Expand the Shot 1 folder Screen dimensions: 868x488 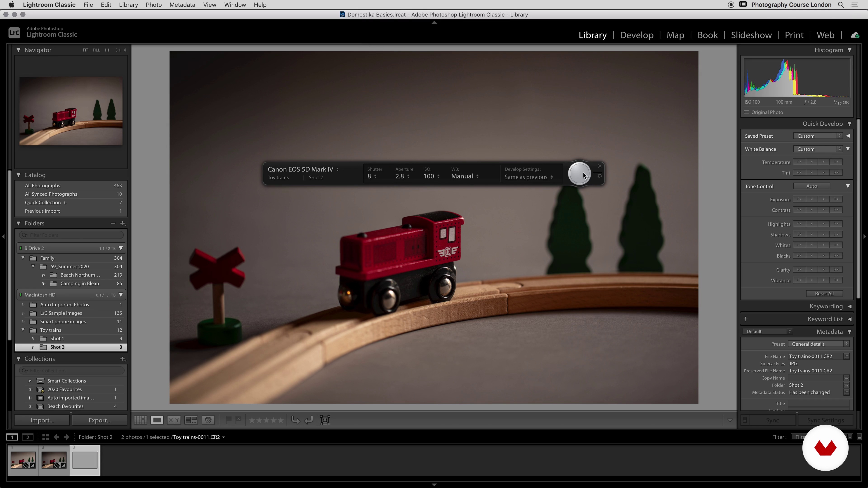(x=33, y=338)
